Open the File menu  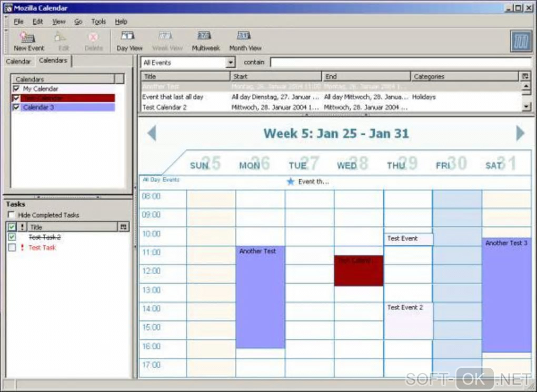(18, 22)
